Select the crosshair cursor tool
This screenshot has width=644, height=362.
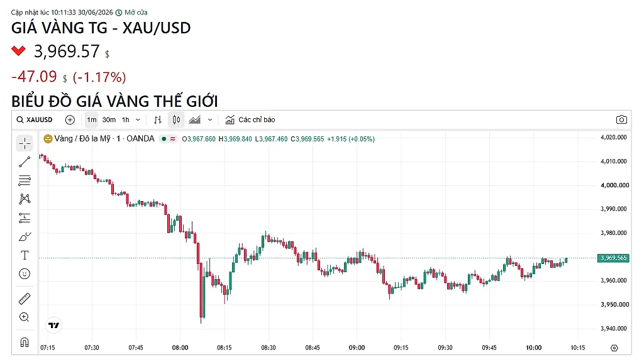coord(25,143)
